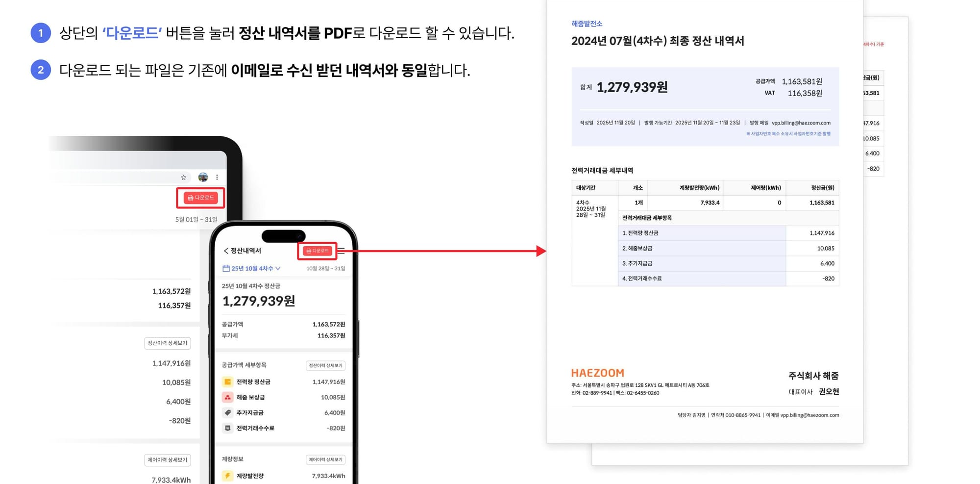
Task: Click the 1. 전력량 정산금 row in PDF table
Action: 728,233
